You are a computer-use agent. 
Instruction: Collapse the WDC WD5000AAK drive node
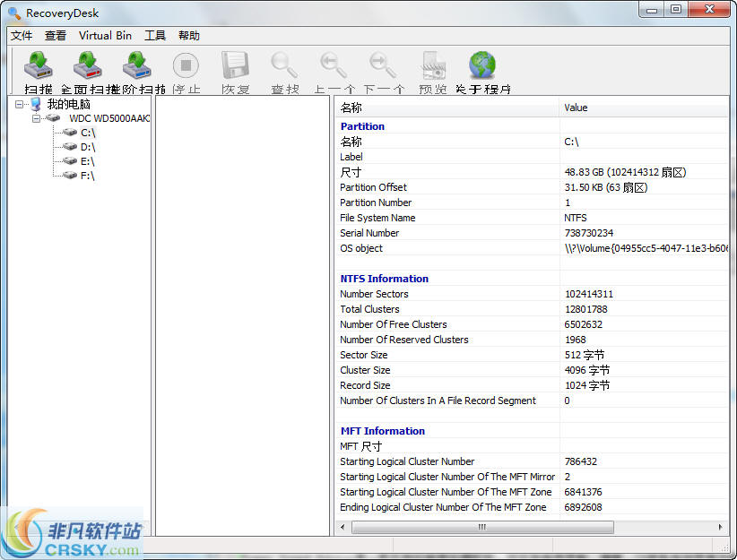coord(37,117)
